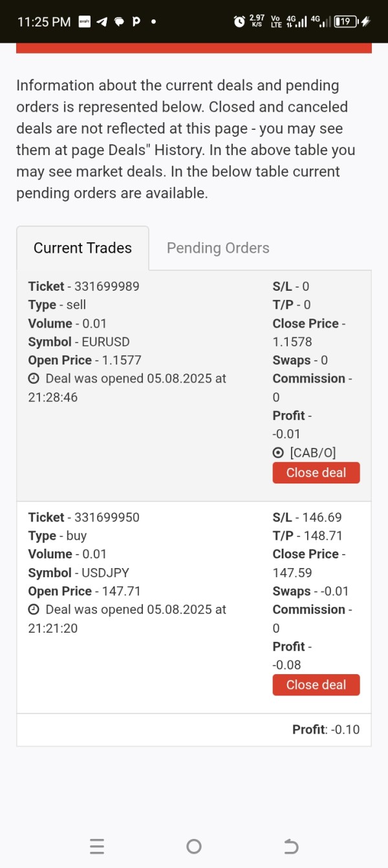Tap the alarm clock status icon

(x=239, y=21)
